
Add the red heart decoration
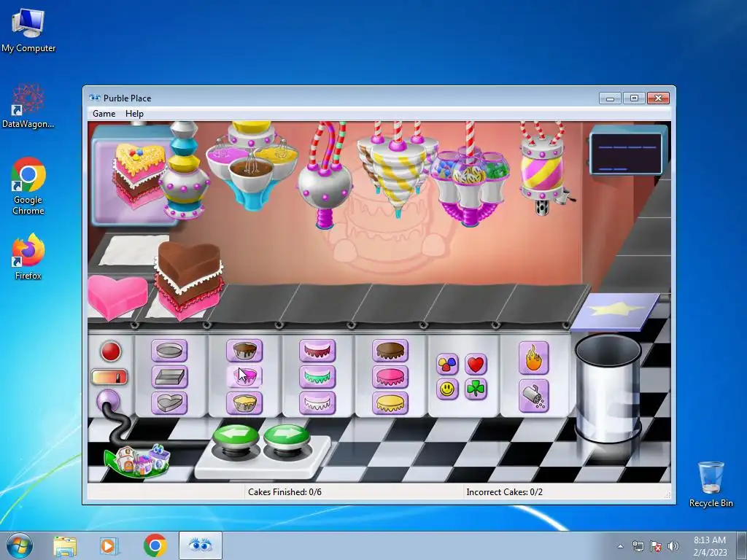pos(476,365)
